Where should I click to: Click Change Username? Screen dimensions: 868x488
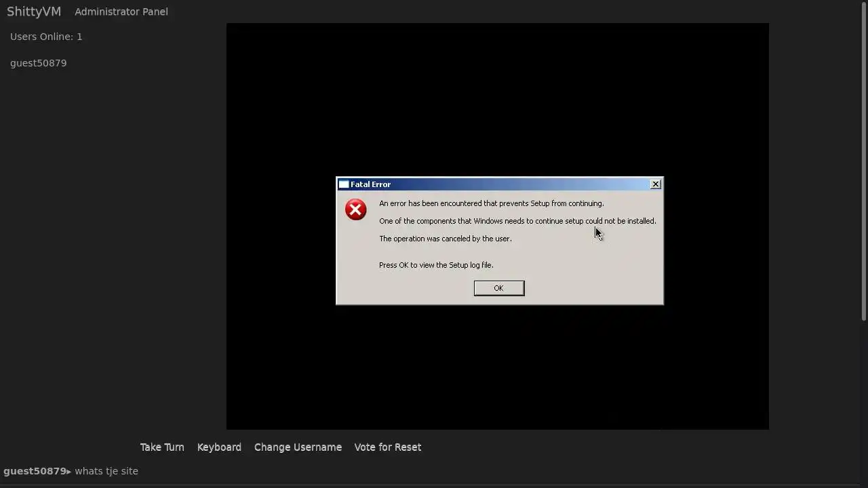[298, 447]
